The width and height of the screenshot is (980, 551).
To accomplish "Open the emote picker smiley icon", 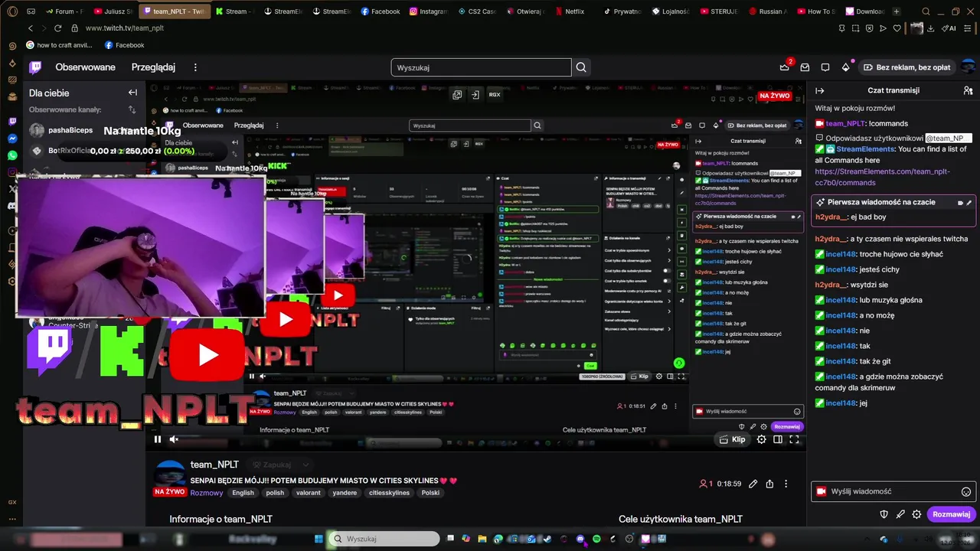I will coord(965,491).
